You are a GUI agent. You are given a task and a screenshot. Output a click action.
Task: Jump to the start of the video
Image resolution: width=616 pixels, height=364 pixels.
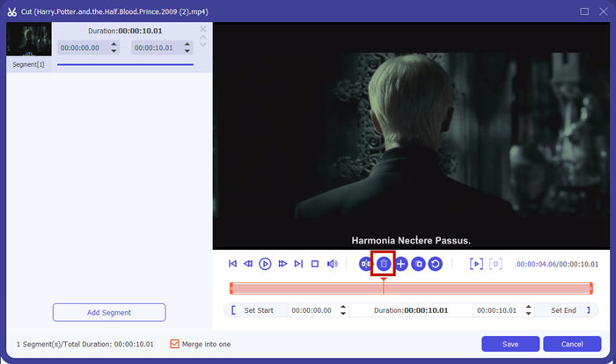tap(232, 264)
